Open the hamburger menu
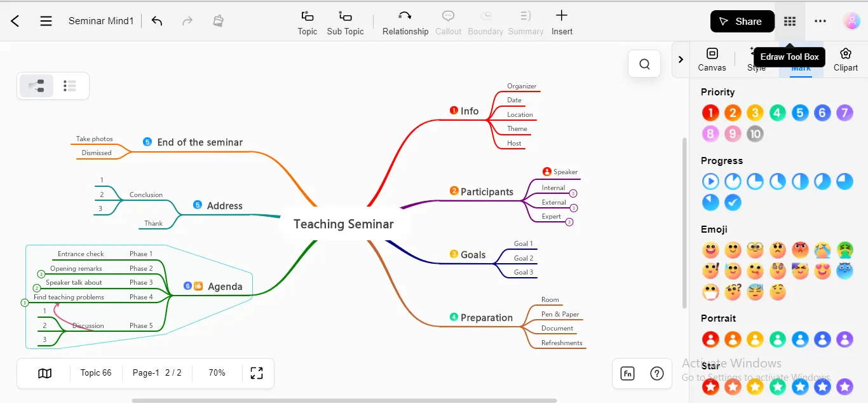This screenshot has width=868, height=403. tap(46, 21)
